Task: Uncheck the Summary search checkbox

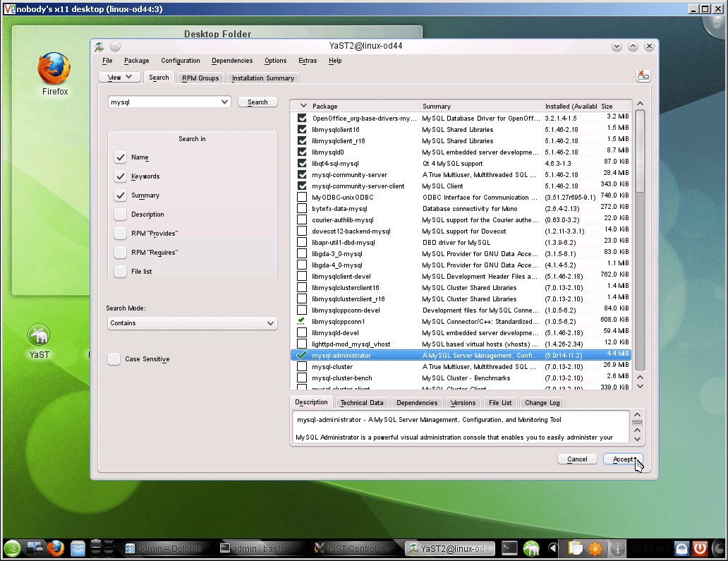Action: [120, 195]
